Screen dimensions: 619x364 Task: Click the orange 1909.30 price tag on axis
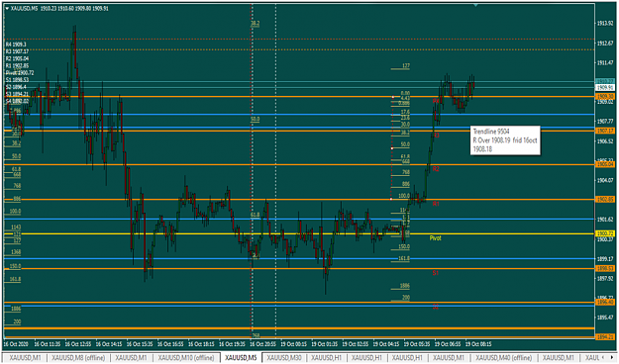(605, 97)
